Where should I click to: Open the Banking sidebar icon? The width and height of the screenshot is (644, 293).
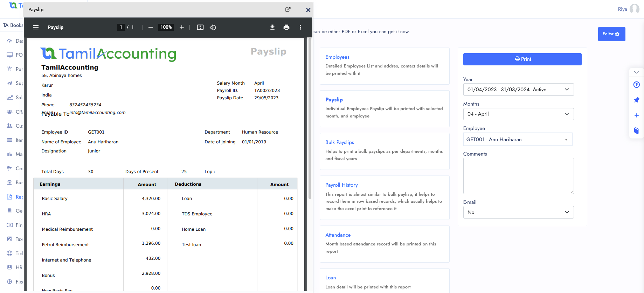point(10,183)
